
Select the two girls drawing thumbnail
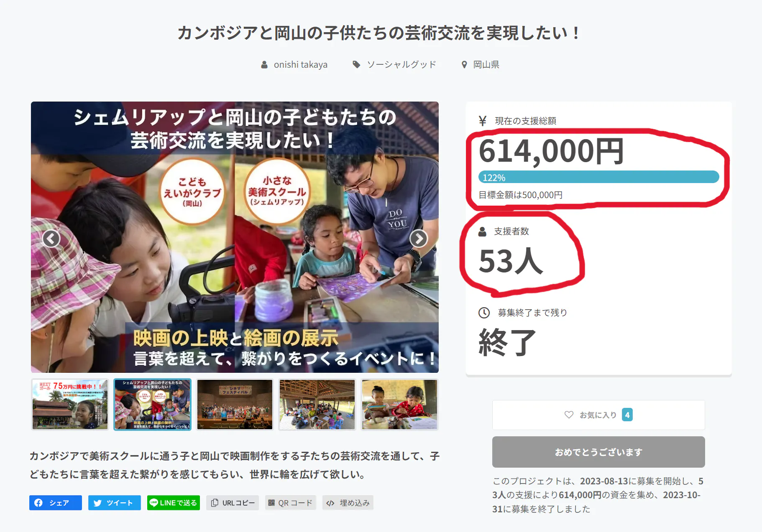399,405
